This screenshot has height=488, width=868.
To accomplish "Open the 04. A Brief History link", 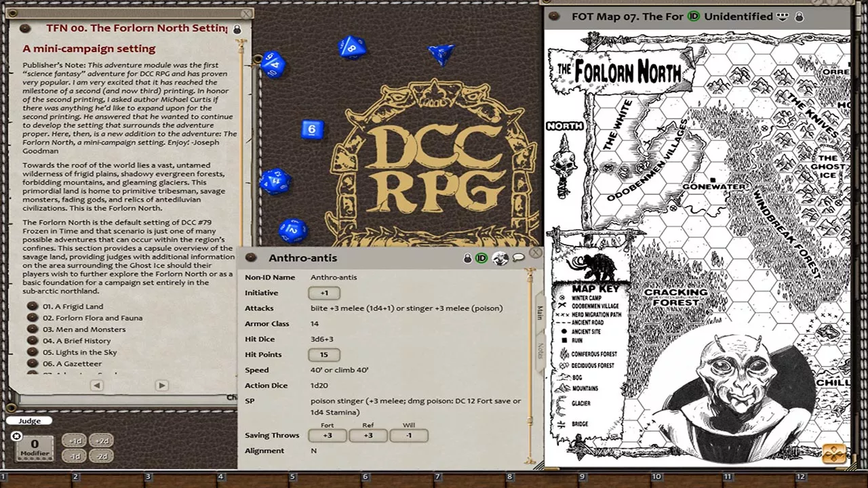I will [77, 341].
